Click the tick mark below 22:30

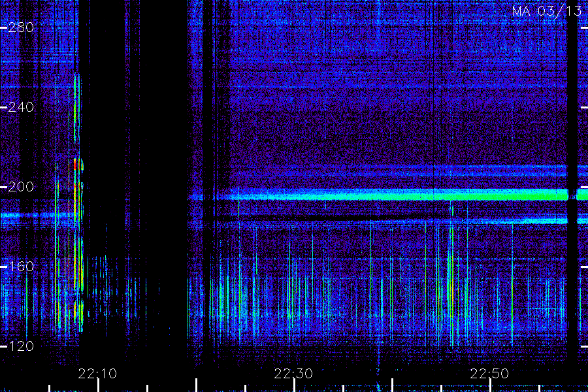(295, 385)
